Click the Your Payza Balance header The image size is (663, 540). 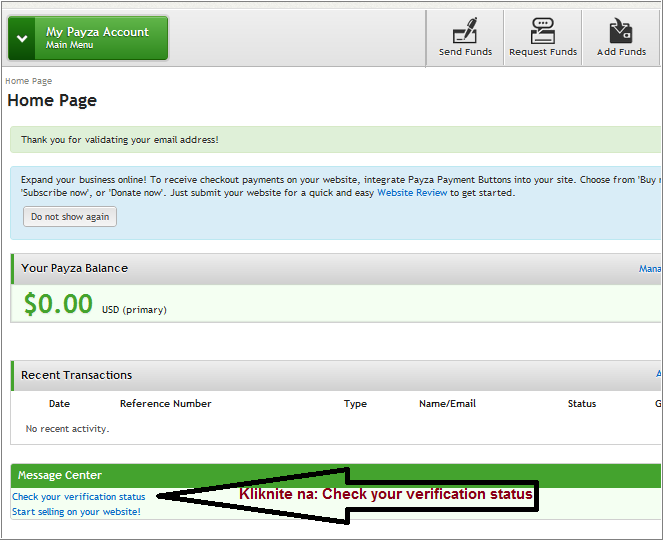[x=75, y=268]
